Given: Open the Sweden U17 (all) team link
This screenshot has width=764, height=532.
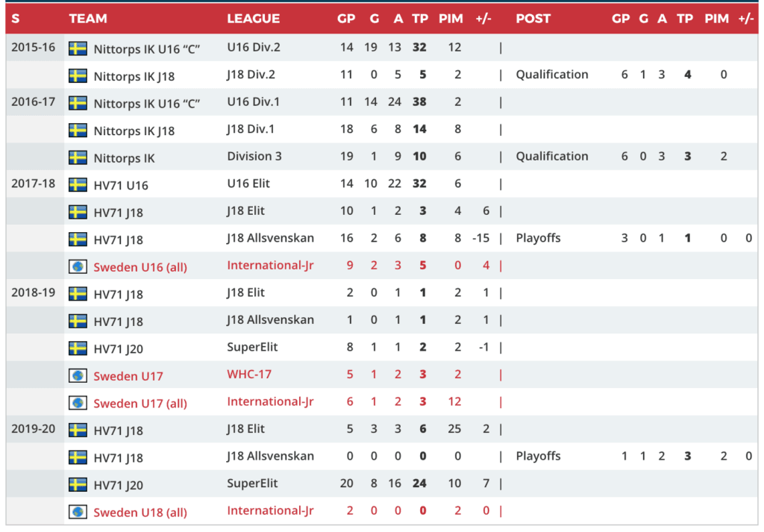Looking at the screenshot, I should [x=140, y=404].
